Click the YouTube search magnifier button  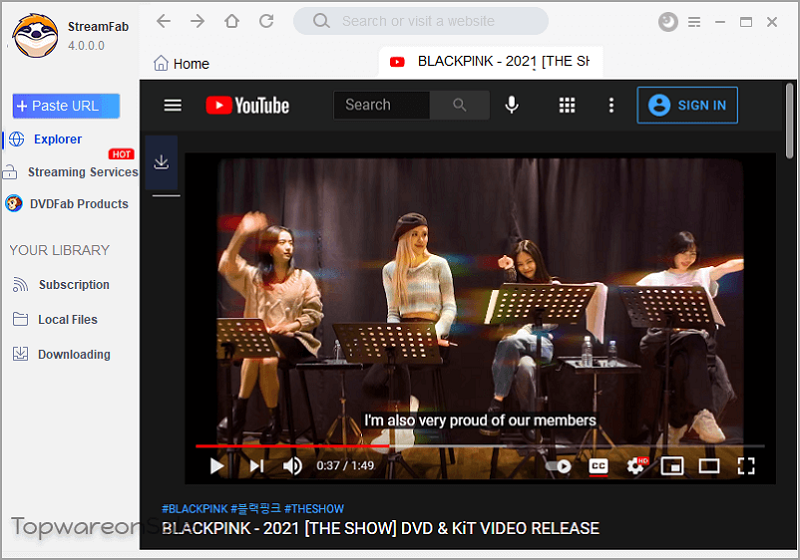click(x=460, y=105)
